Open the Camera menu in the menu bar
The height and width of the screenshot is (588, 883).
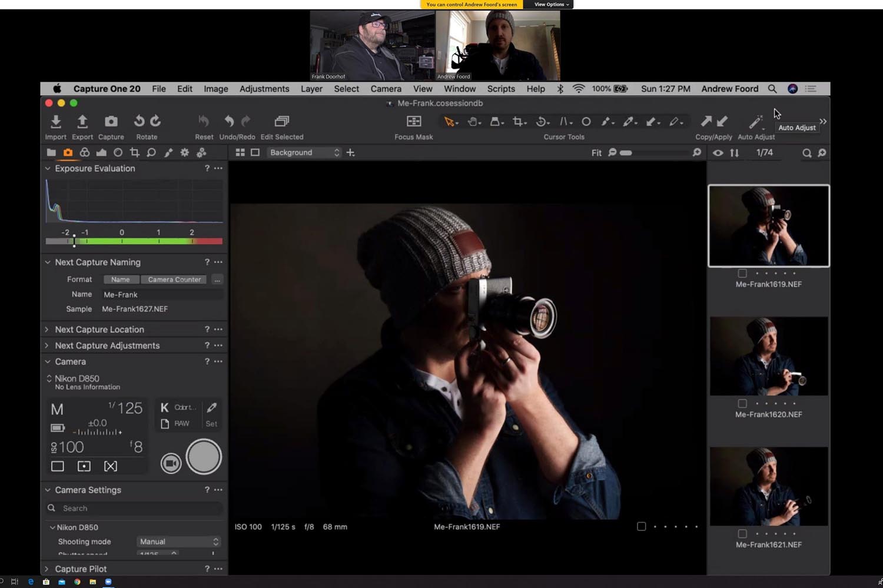[x=386, y=89]
